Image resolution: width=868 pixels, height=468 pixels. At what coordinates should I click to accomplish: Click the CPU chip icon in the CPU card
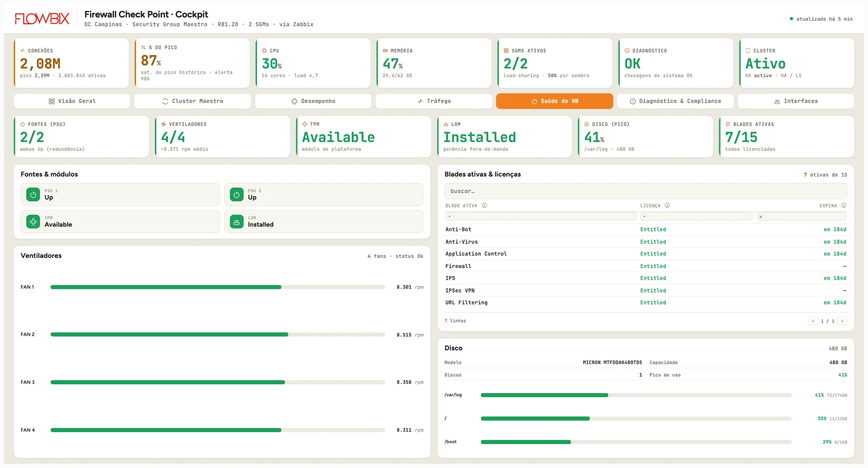pyautogui.click(x=264, y=50)
